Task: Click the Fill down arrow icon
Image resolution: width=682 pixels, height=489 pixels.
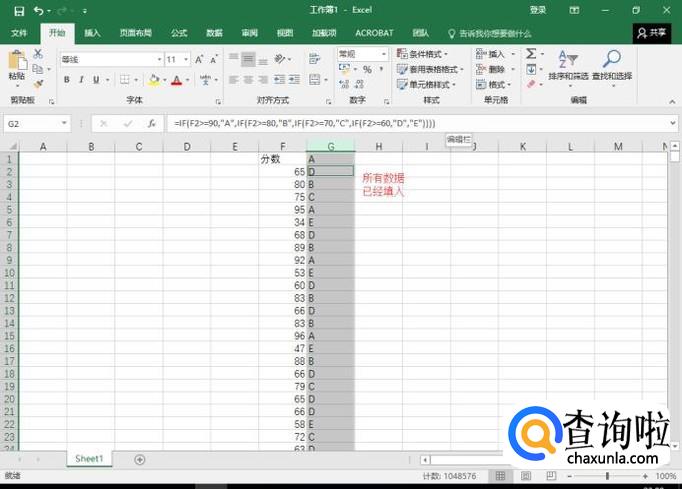Action: pos(531,69)
